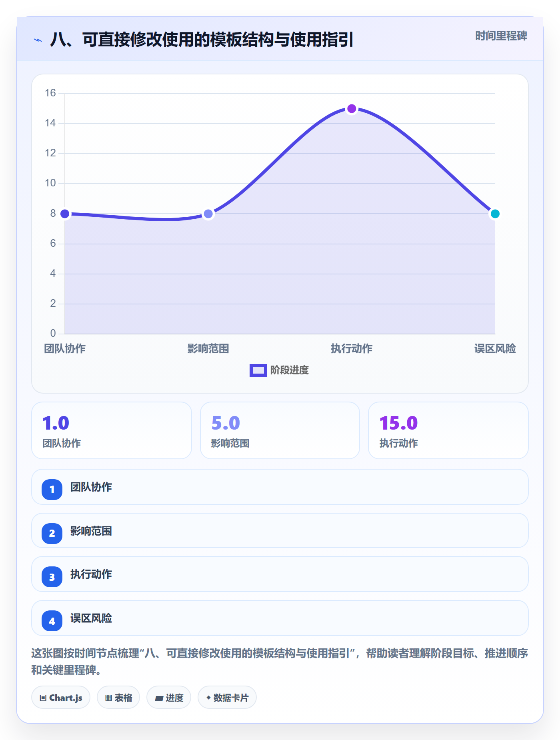Click the 时间里程碑 tag in the header
Viewport: 560px width, 740px height.
click(x=501, y=36)
